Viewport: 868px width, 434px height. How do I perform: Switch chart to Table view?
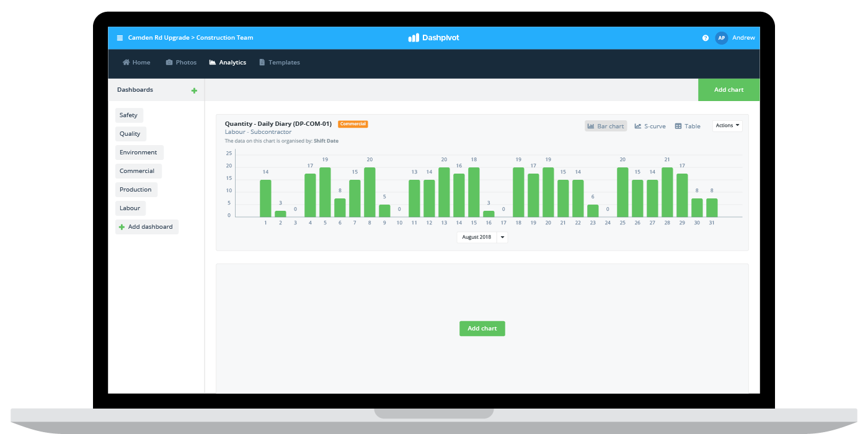[x=688, y=126]
